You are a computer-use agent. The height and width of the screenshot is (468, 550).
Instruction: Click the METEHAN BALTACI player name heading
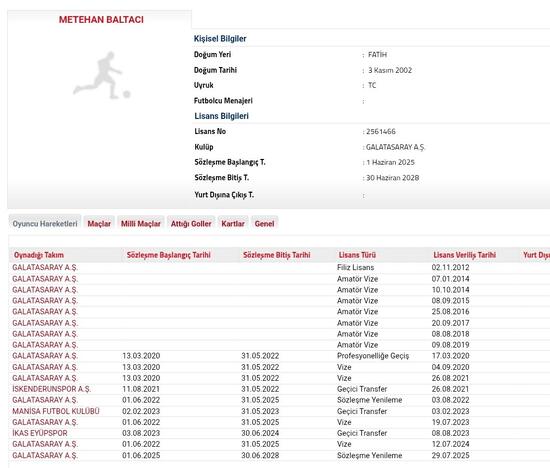(x=101, y=20)
